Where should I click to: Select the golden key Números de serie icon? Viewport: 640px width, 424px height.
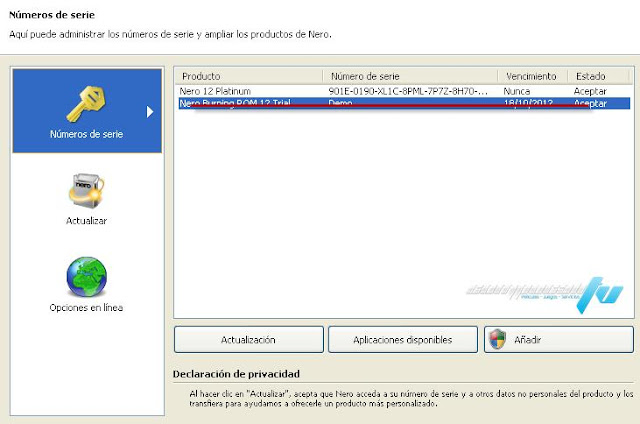pyautogui.click(x=86, y=104)
